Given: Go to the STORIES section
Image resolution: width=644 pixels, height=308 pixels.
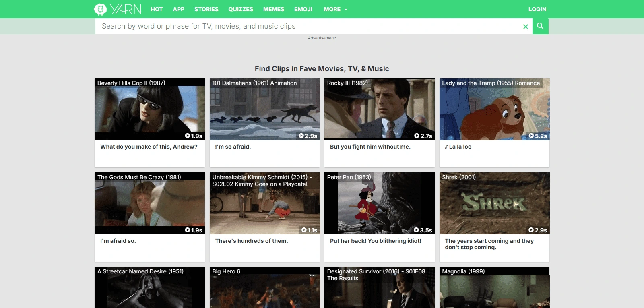Looking at the screenshot, I should [x=206, y=9].
